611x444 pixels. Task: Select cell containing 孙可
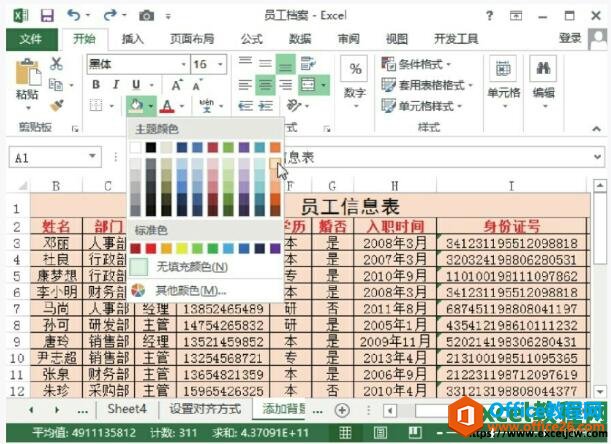pos(56,325)
